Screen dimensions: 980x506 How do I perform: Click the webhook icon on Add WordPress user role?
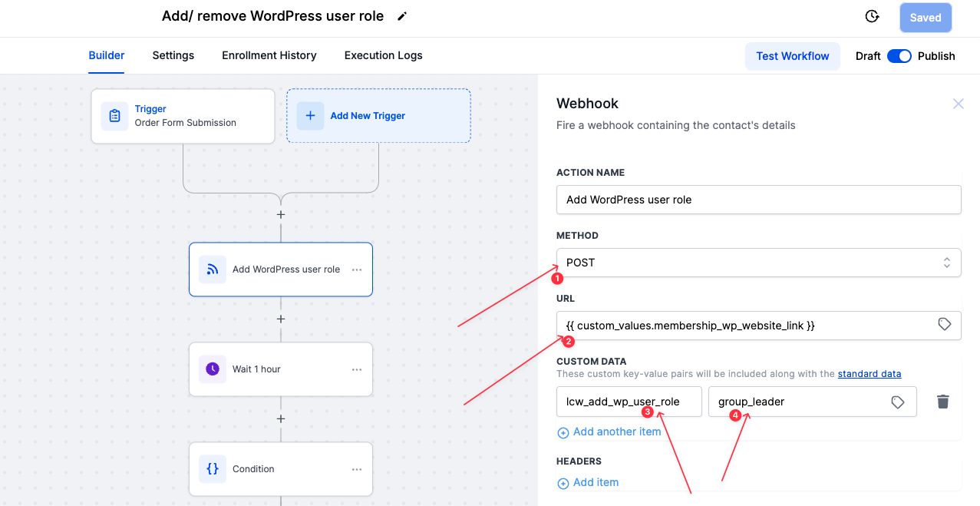[212, 269]
